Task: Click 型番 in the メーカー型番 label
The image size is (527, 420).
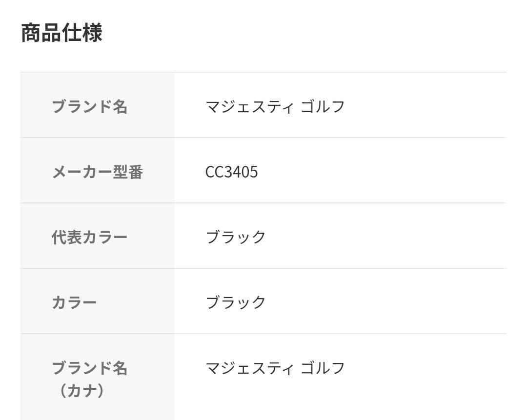Action: coord(128,172)
